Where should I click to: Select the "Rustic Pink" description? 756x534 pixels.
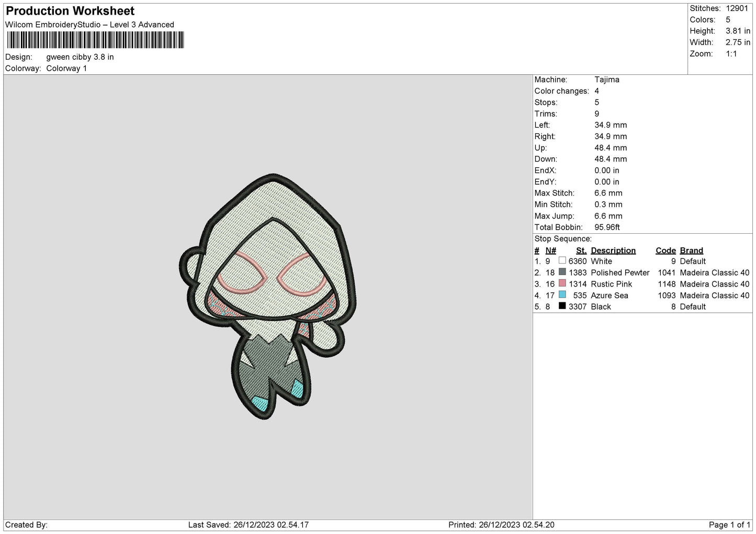612,284
